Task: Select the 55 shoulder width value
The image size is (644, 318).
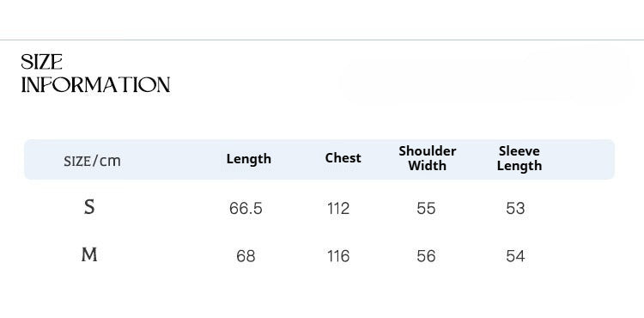Action: click(x=426, y=208)
